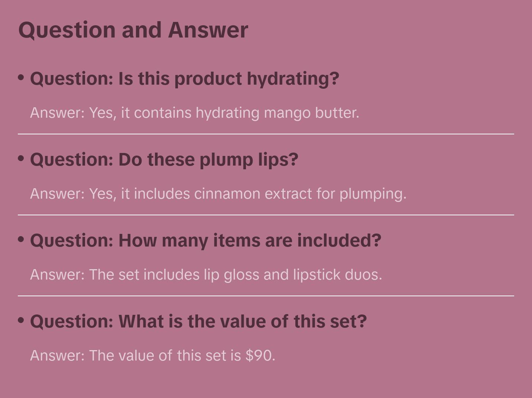Viewport: 532px width, 398px height.
Task: Click the answer beginning "Yes, it contains"
Action: coord(195,113)
